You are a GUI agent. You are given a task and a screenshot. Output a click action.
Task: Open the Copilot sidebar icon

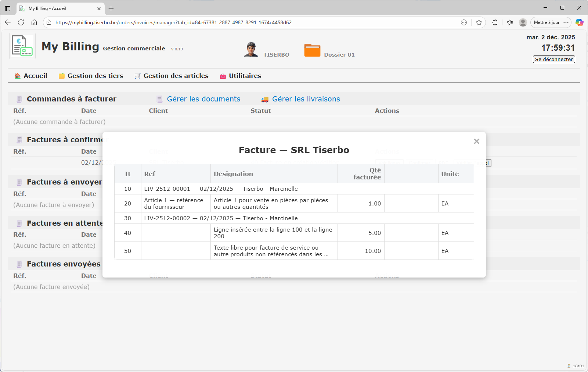tap(579, 22)
